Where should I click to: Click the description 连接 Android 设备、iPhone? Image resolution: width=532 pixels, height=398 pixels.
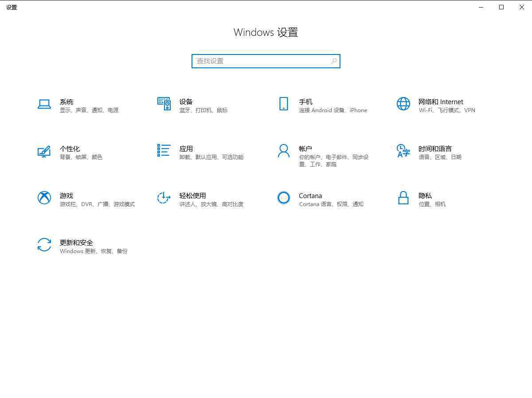tap(333, 110)
